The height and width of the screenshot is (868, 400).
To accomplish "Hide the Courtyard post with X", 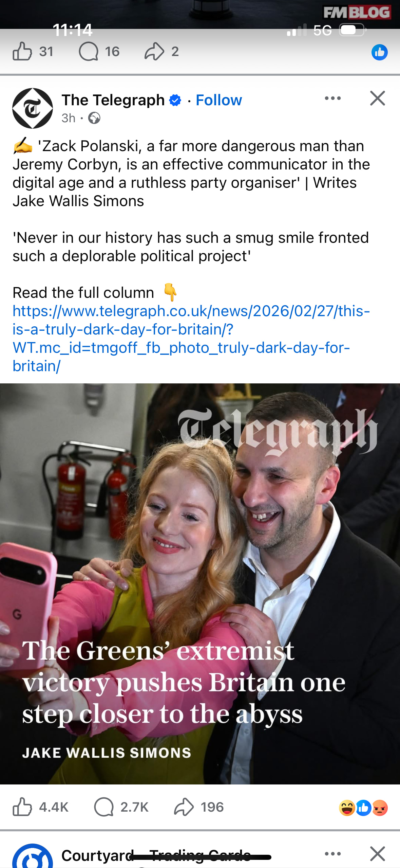I will pos(377,853).
